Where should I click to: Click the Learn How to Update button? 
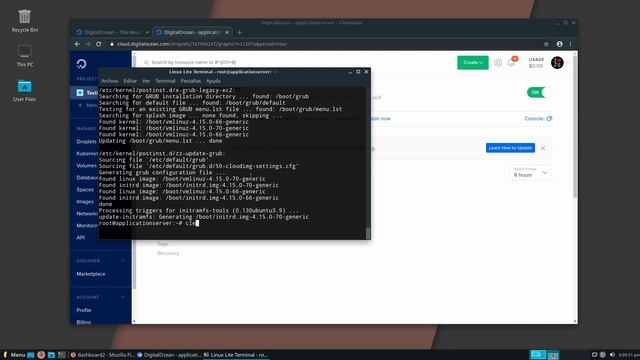click(x=510, y=148)
